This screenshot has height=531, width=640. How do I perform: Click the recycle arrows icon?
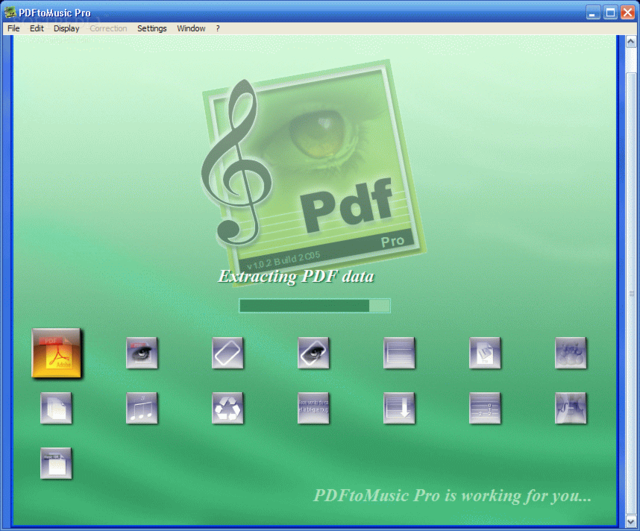(228, 408)
